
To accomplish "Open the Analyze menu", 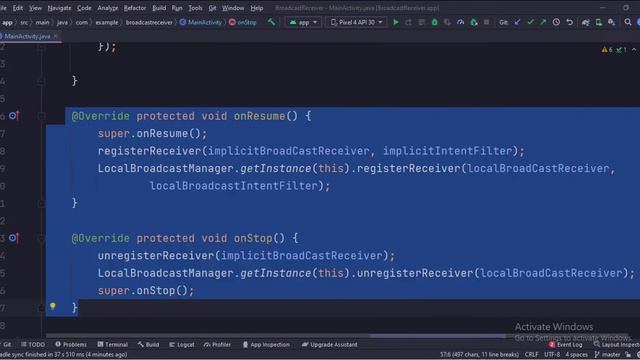I will [x=108, y=8].
